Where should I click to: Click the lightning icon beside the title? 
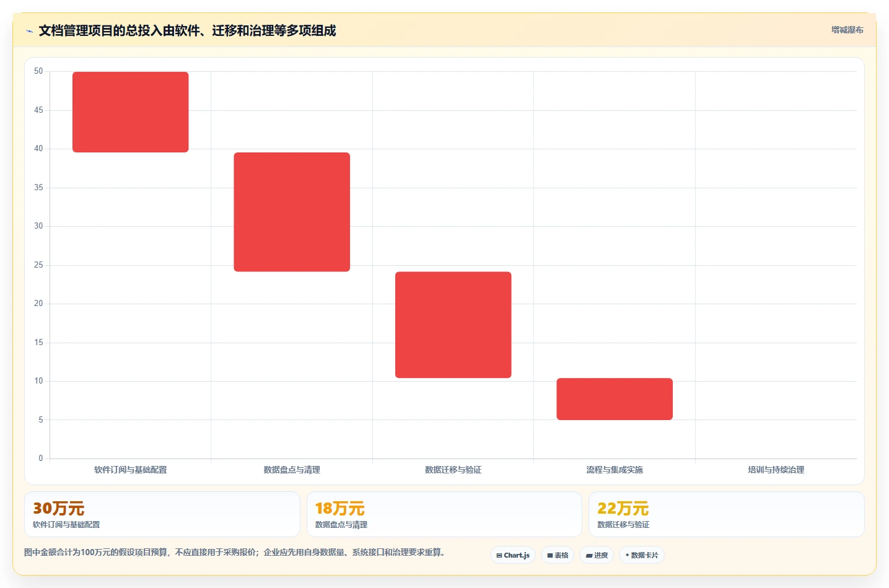[29, 31]
